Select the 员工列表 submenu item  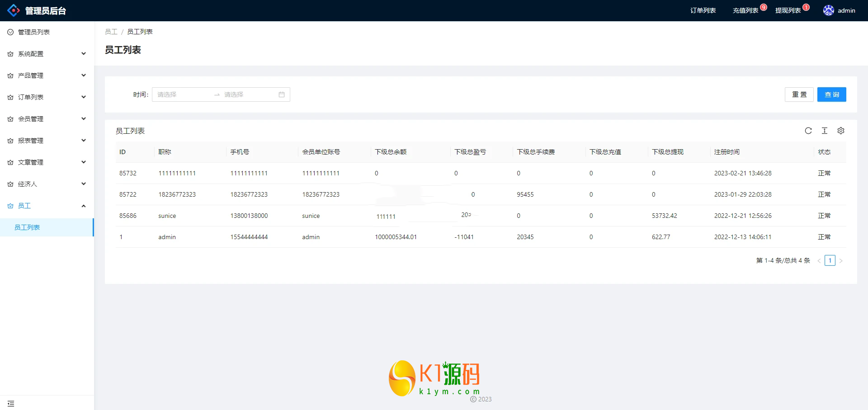click(27, 227)
